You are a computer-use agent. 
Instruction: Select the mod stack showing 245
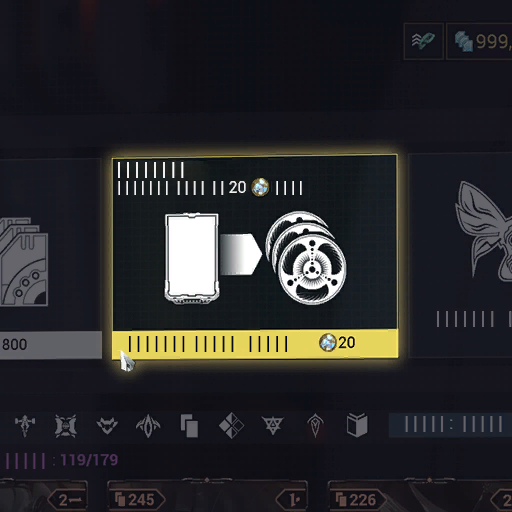click(136, 499)
